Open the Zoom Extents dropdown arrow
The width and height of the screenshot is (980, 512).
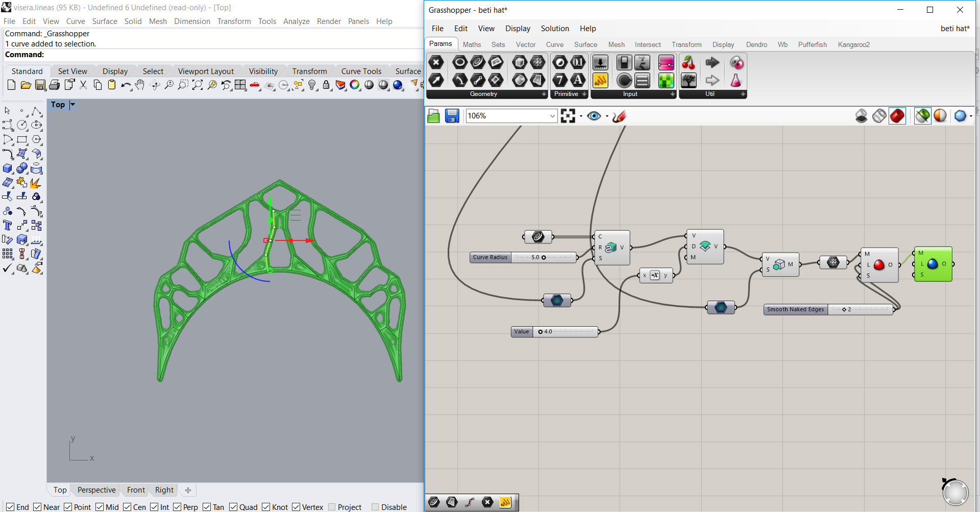click(581, 116)
